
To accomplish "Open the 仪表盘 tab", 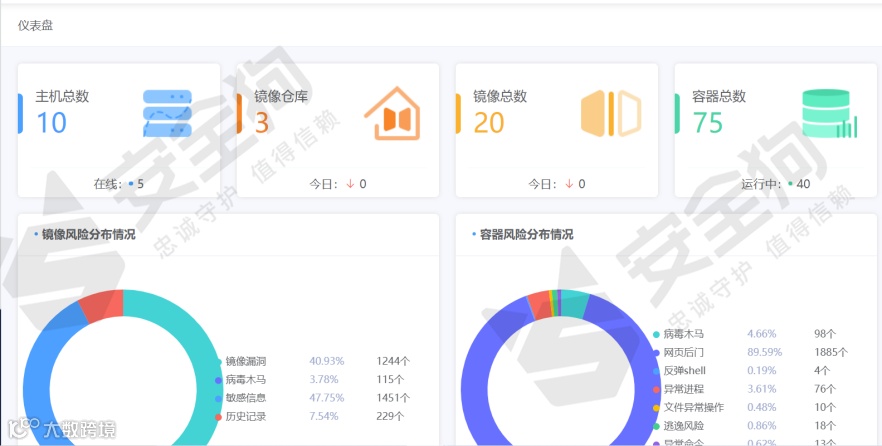I will pyautogui.click(x=35, y=25).
